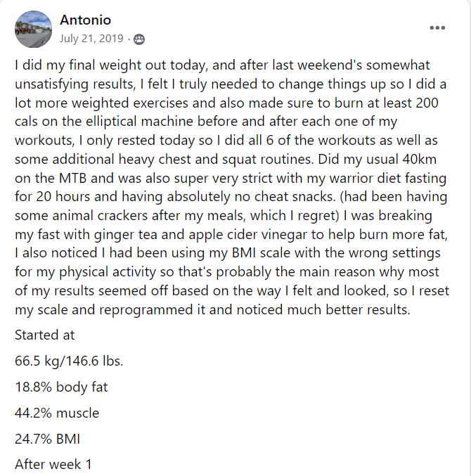The image size is (471, 476).
Task: Click the group audience icon beside date
Action: pos(139,39)
